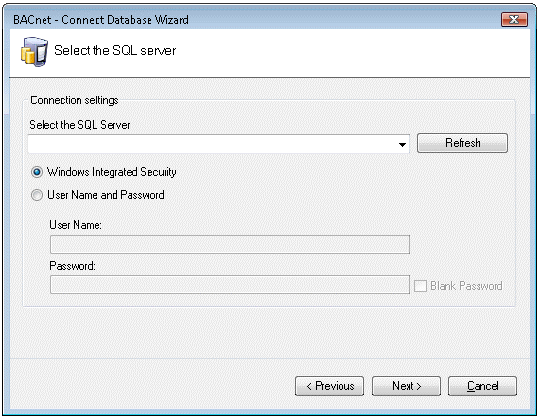Click the 'Connection settings' group label
This screenshot has height=420, width=540.
pos(74,100)
